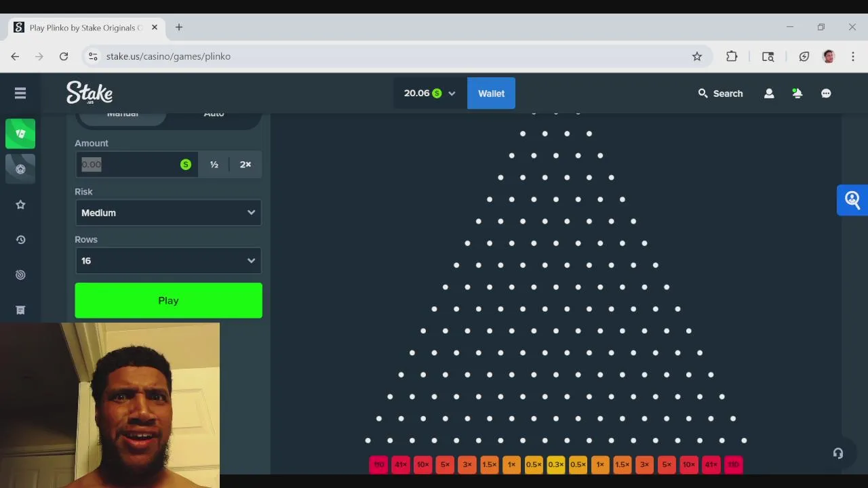This screenshot has height=488, width=868.
Task: Open the green Casino cards sidebar icon
Action: click(20, 134)
